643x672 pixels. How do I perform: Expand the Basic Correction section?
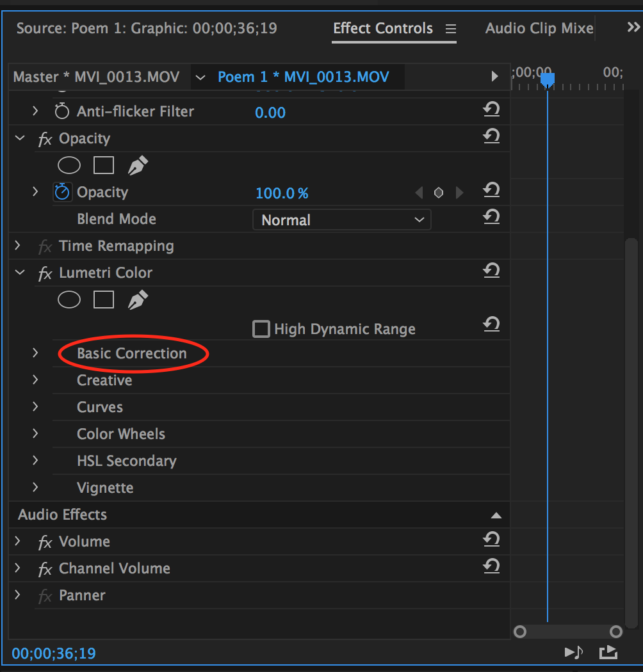tap(35, 353)
